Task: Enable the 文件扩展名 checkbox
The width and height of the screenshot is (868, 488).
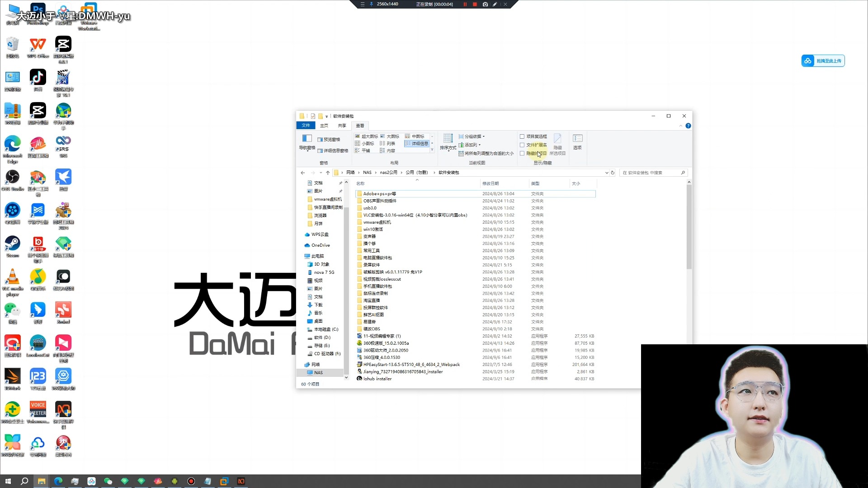Action: pos(523,145)
